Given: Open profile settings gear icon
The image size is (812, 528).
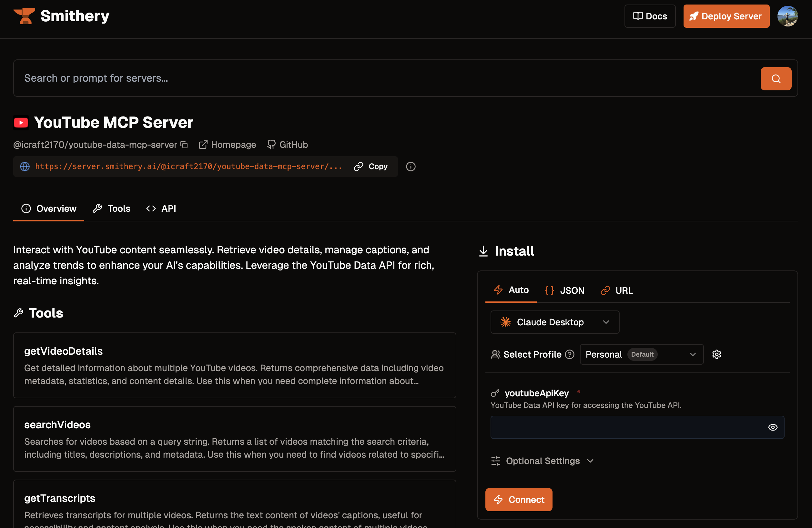Looking at the screenshot, I should tap(717, 354).
